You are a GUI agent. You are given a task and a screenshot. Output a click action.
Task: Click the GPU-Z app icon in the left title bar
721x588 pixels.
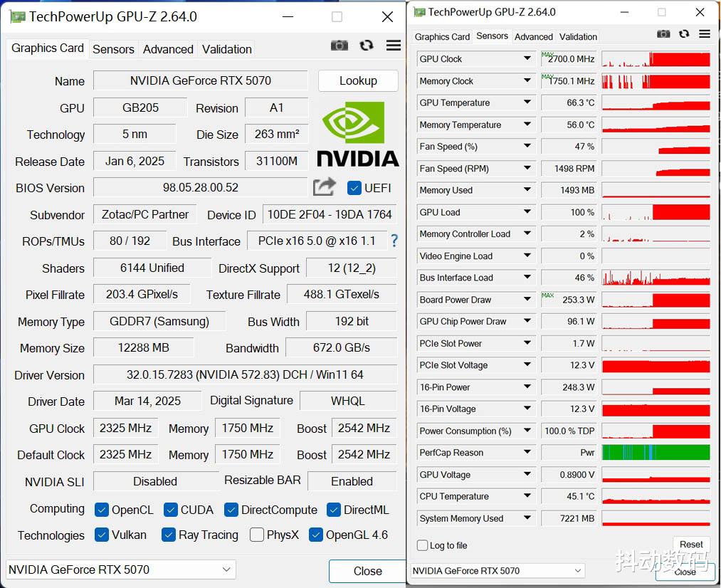(x=18, y=17)
